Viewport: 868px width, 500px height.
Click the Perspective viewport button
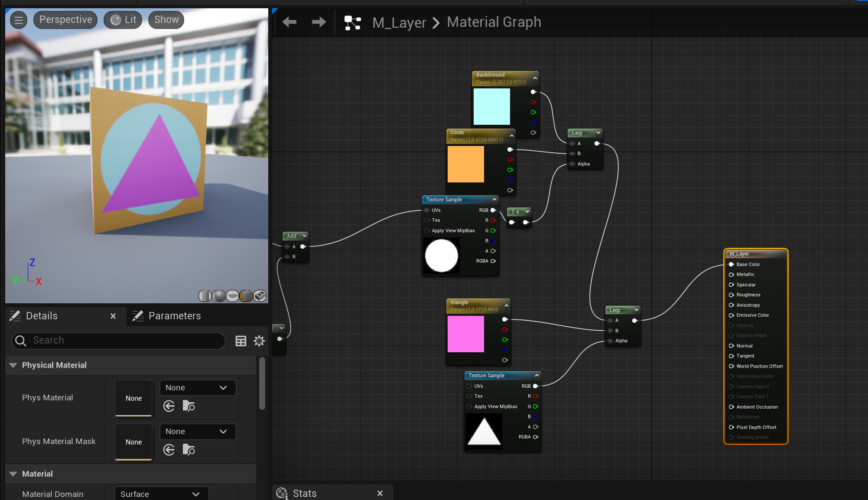coord(65,20)
